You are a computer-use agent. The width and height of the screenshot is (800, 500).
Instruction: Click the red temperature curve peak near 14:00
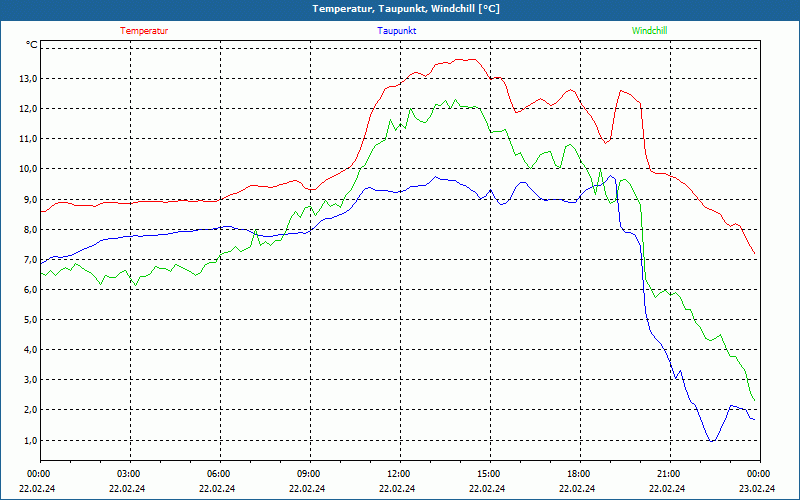[467, 59]
